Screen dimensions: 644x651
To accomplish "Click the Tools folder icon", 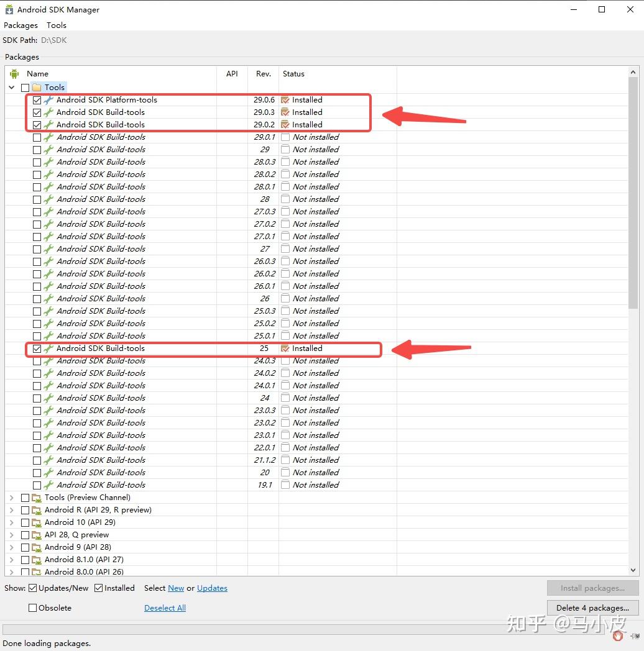I will click(37, 87).
